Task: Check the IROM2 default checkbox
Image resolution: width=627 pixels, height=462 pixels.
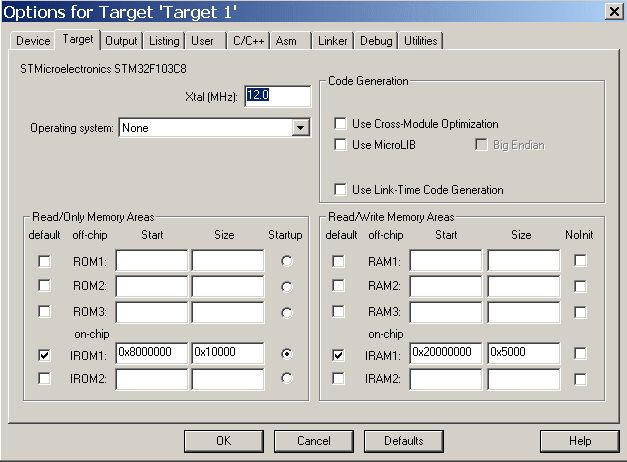Action: pos(44,378)
